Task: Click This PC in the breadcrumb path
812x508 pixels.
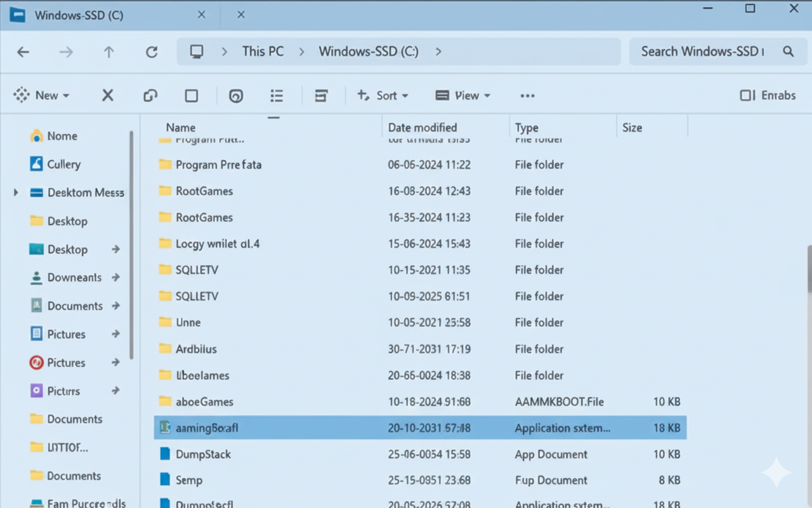Action: click(263, 51)
